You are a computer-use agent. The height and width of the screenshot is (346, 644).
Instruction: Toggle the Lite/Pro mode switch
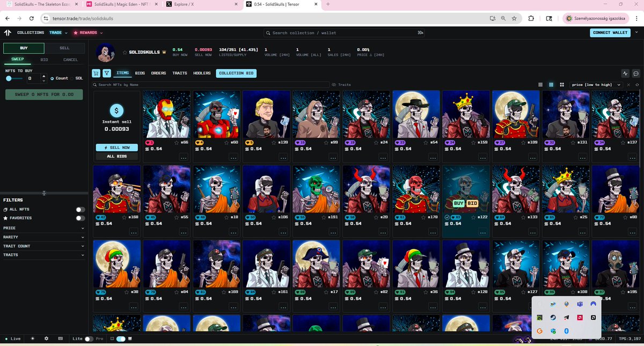point(89,338)
